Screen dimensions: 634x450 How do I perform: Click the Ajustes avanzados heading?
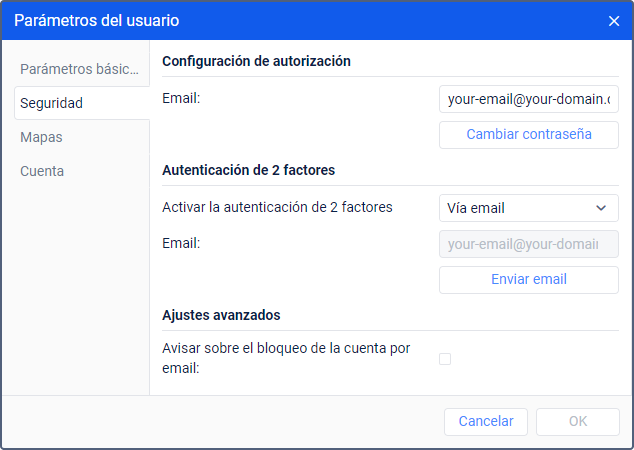pyautogui.click(x=221, y=315)
